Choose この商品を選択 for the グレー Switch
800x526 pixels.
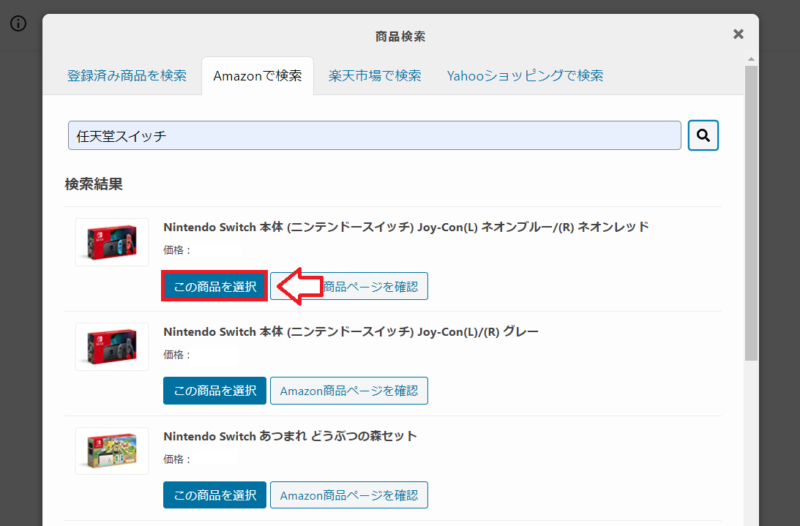(x=215, y=391)
